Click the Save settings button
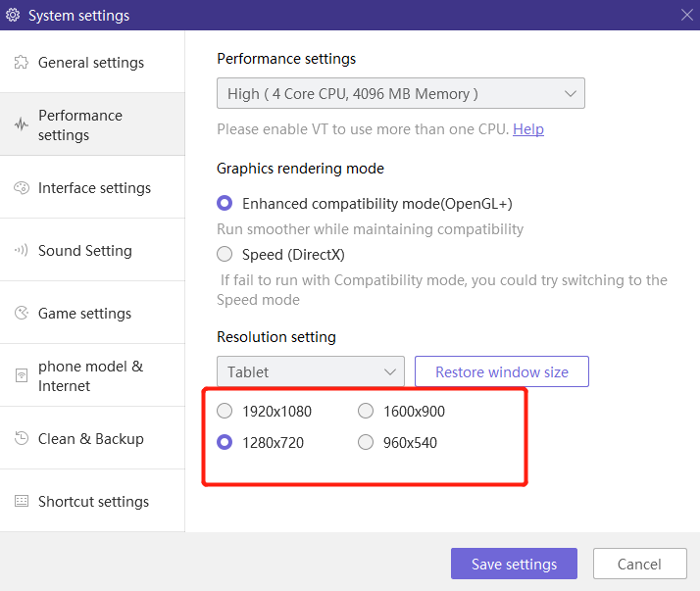 [x=514, y=565]
